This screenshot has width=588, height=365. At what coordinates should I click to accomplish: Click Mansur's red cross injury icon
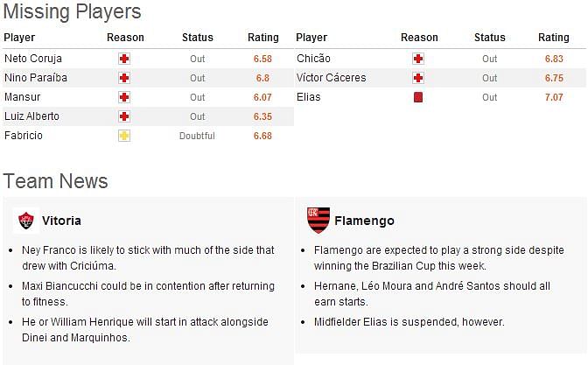point(124,97)
